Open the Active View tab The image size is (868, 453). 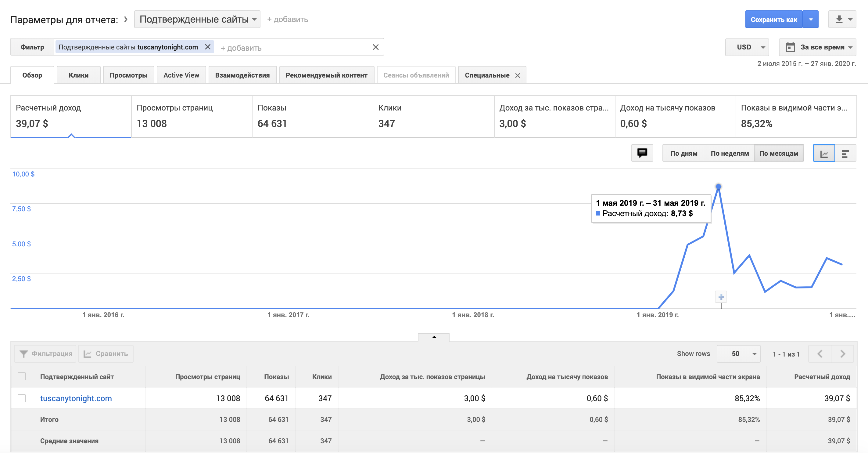click(181, 75)
